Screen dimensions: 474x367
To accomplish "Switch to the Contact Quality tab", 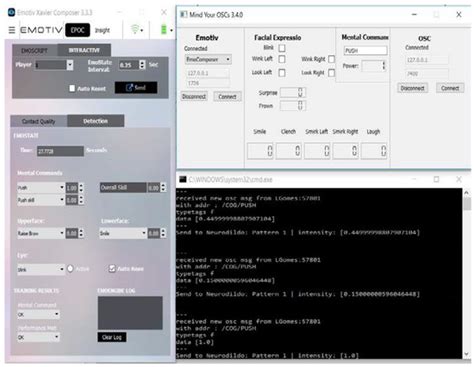I will point(39,121).
